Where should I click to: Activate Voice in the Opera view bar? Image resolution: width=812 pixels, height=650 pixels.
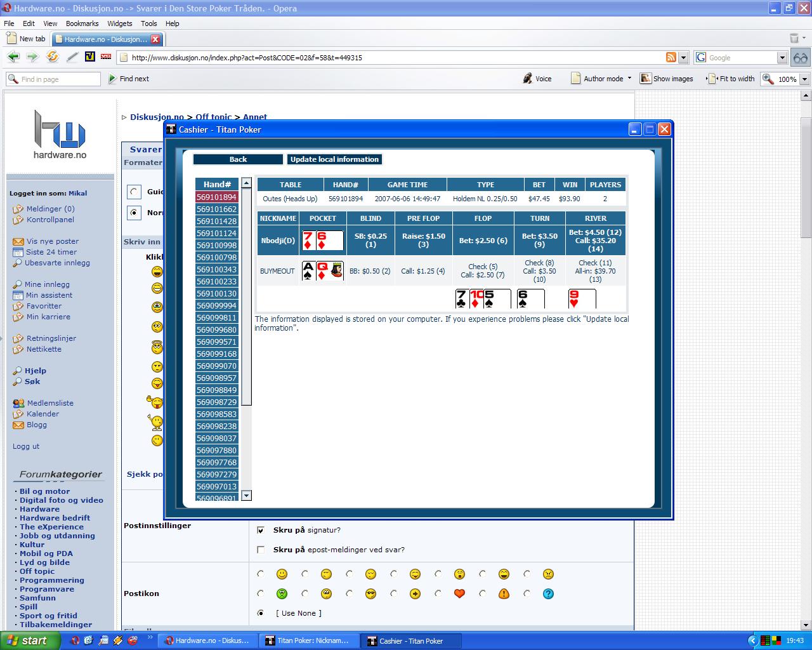pyautogui.click(x=537, y=79)
